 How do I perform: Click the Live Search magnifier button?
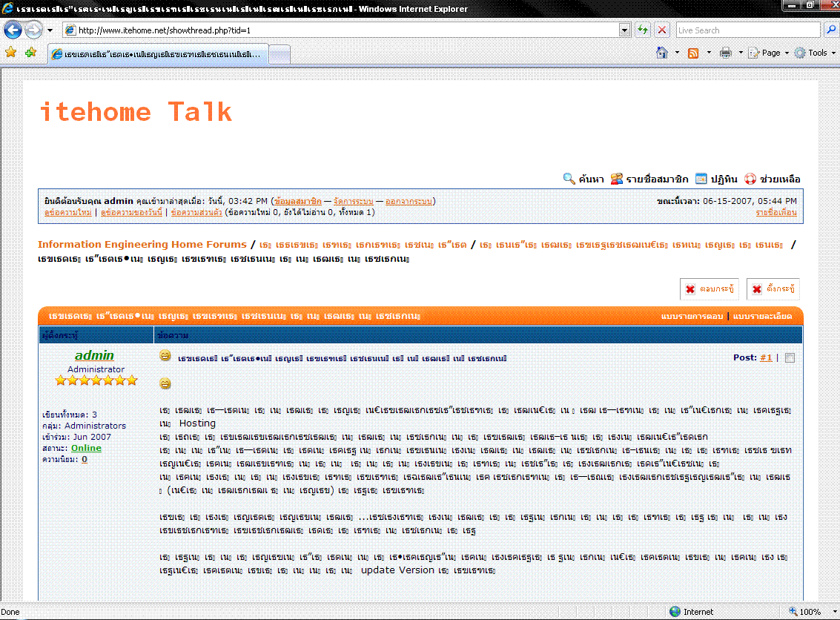point(831,30)
